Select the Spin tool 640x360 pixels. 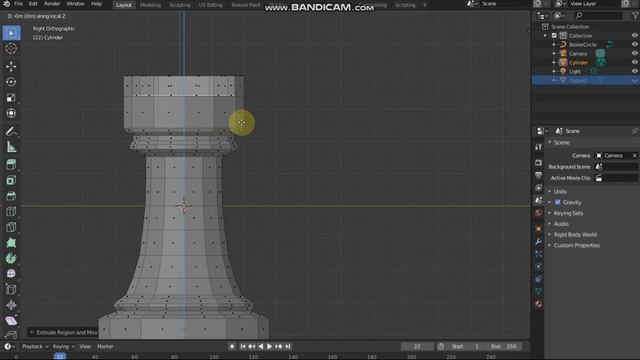11,258
